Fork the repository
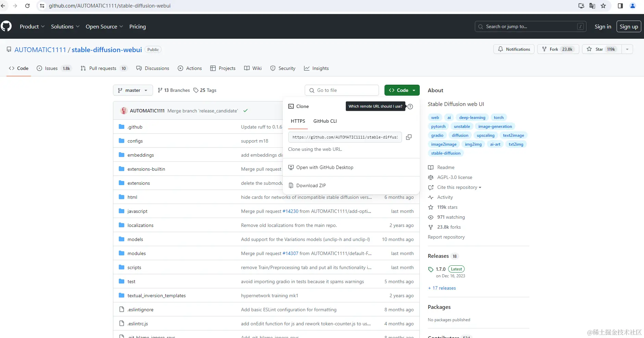The image size is (644, 338). [558, 49]
